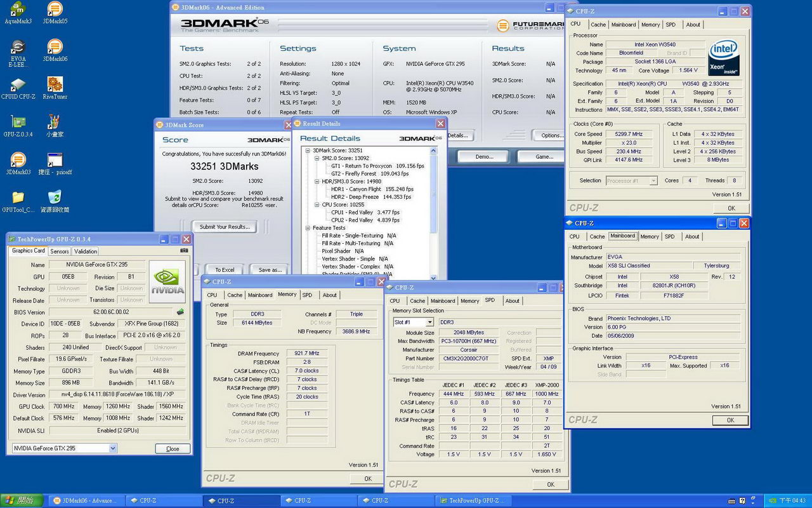Click the GPU-Z BIOS save chip icon

180,312
